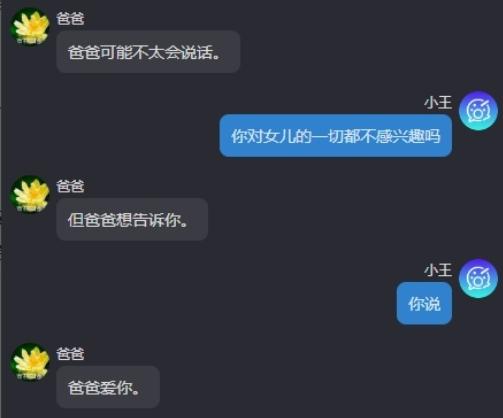Click the '爸爸爱你。' message bubble
Screen dimensions: 503x418
pos(108,387)
